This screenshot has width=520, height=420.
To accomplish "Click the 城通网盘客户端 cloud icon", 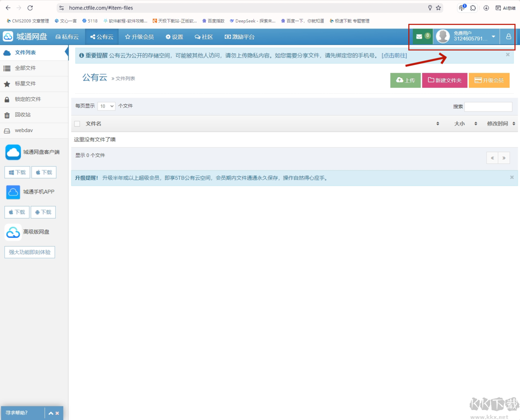I will pos(13,152).
